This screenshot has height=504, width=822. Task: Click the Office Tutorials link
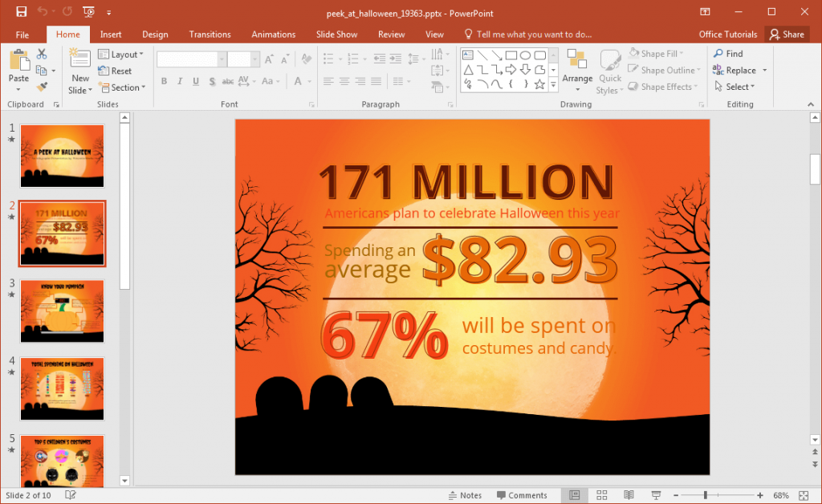pos(728,34)
